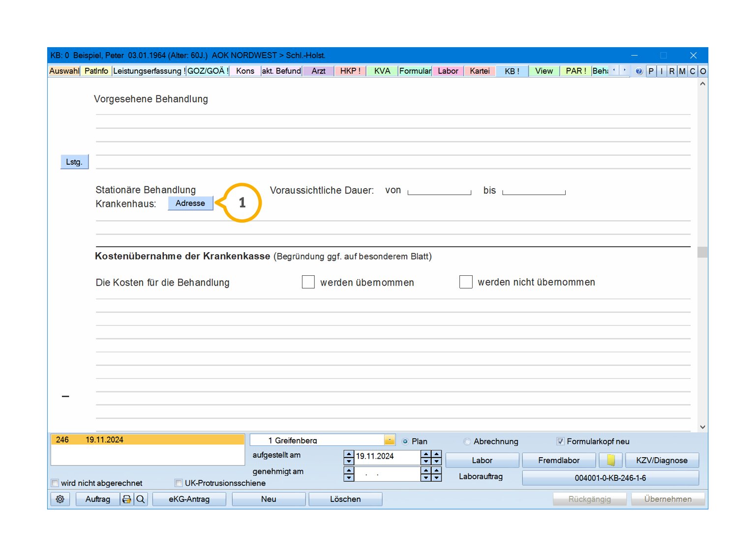Open the PatInfo tab
The width and height of the screenshot is (756, 557).
(96, 71)
